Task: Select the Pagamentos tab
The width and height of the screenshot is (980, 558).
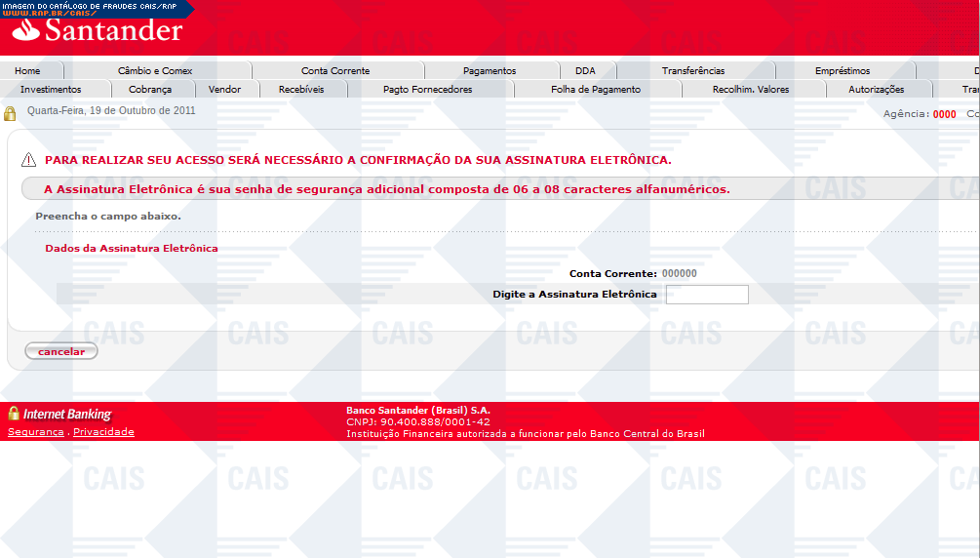Action: click(490, 70)
